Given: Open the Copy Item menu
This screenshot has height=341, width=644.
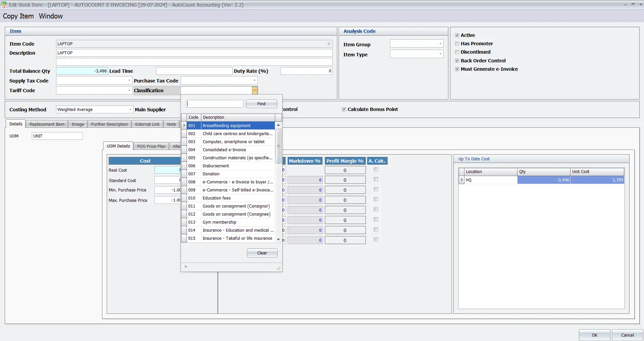Looking at the screenshot, I should pos(18,16).
